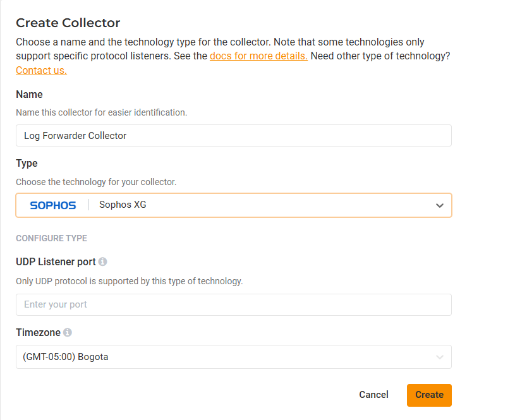This screenshot has height=420, width=515.
Task: Click the info icon next to Timezone
Action: click(x=68, y=332)
